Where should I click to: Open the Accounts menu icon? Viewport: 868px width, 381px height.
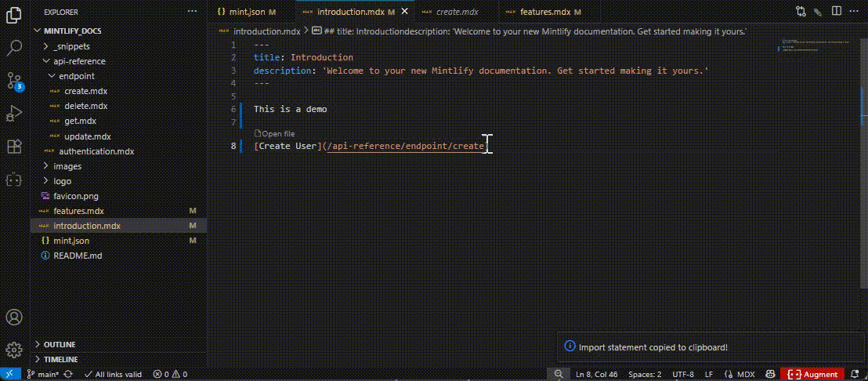(14, 317)
